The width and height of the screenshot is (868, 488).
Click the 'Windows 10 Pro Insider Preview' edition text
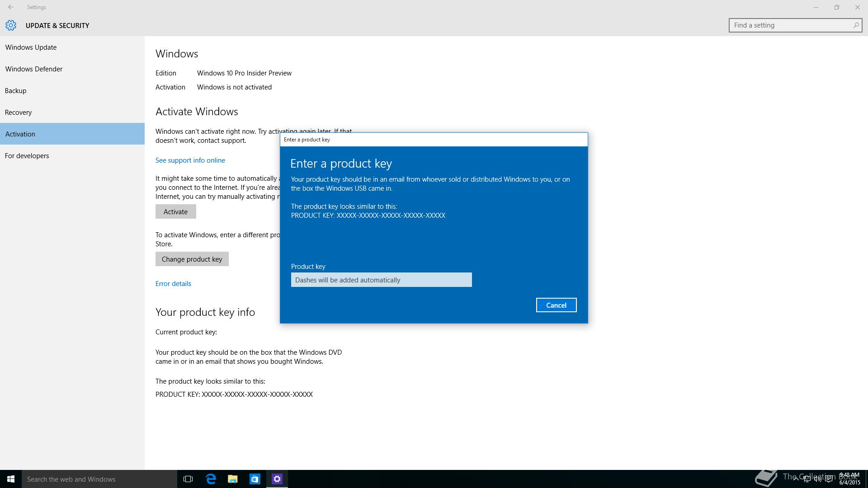coord(244,73)
